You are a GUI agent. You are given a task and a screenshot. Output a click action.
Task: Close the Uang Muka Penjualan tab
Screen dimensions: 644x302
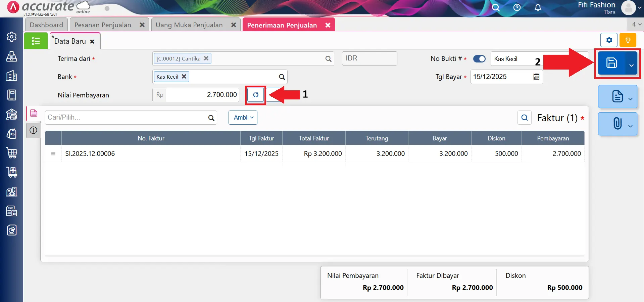234,25
